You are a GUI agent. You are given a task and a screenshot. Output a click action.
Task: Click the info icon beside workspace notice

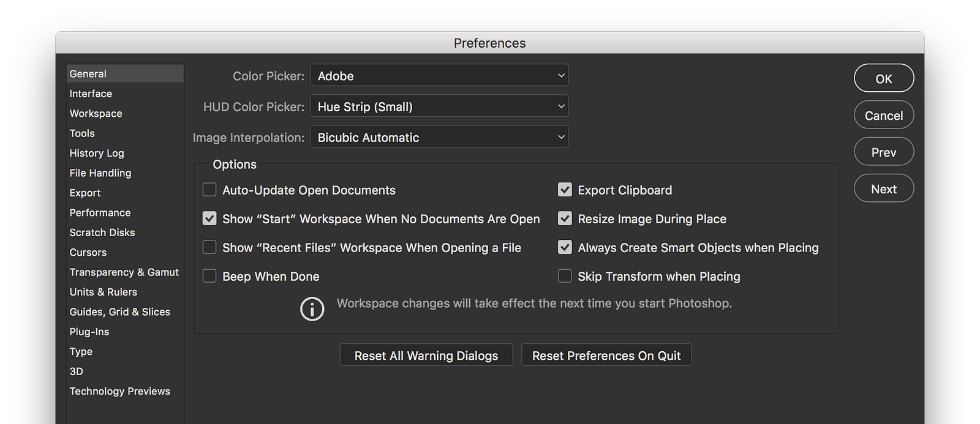(312, 309)
